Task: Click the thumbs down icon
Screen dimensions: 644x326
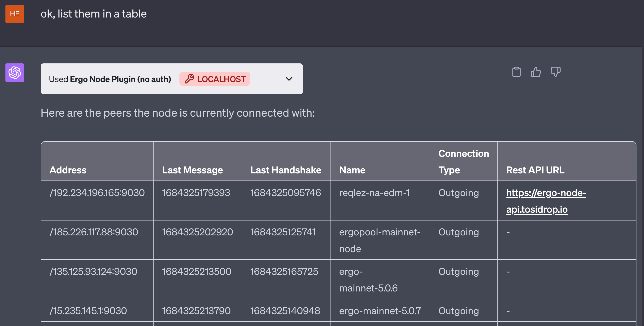Action: coord(555,72)
